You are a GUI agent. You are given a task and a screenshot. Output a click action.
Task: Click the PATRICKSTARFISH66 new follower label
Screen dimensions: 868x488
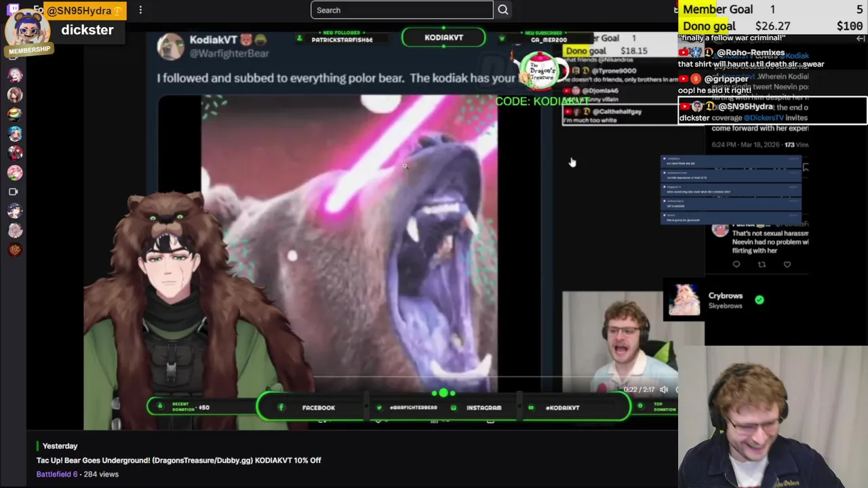click(342, 40)
